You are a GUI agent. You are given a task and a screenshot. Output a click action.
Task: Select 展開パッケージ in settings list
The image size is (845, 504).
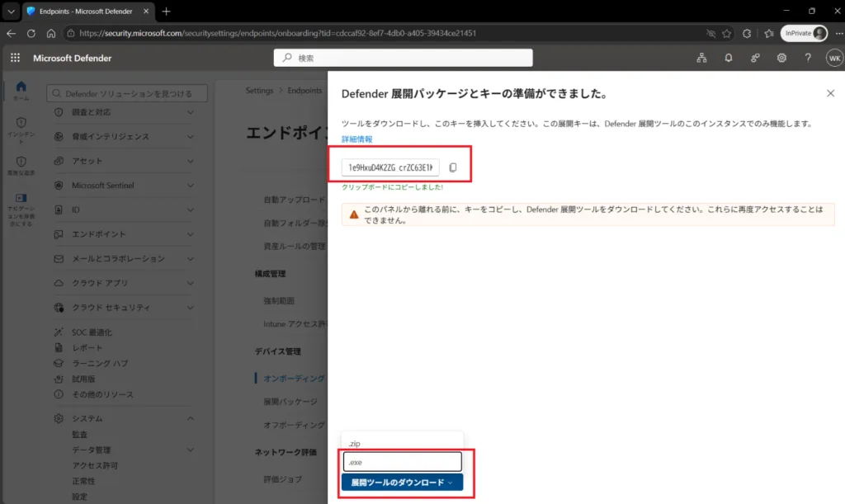pos(290,402)
